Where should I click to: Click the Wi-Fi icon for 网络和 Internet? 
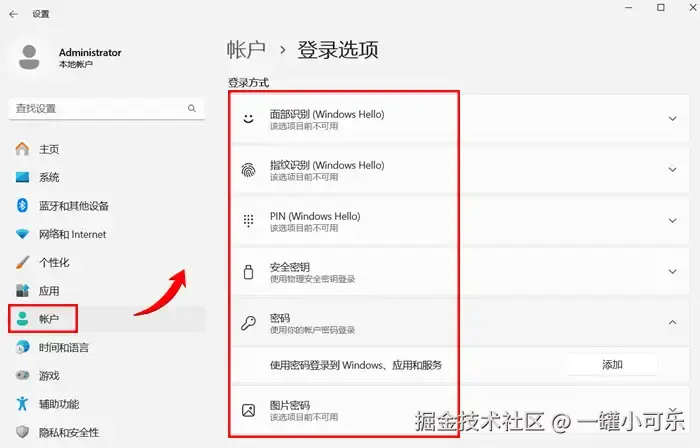(x=22, y=234)
